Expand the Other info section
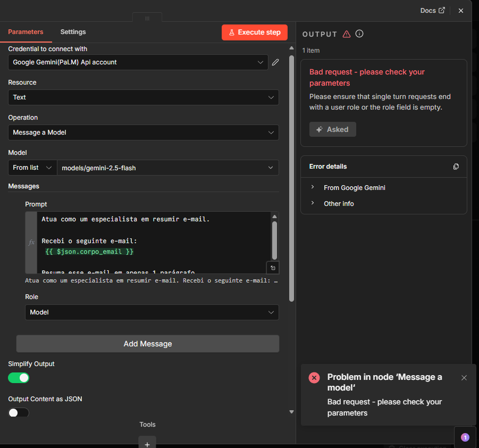479x448 pixels. tap(339, 204)
